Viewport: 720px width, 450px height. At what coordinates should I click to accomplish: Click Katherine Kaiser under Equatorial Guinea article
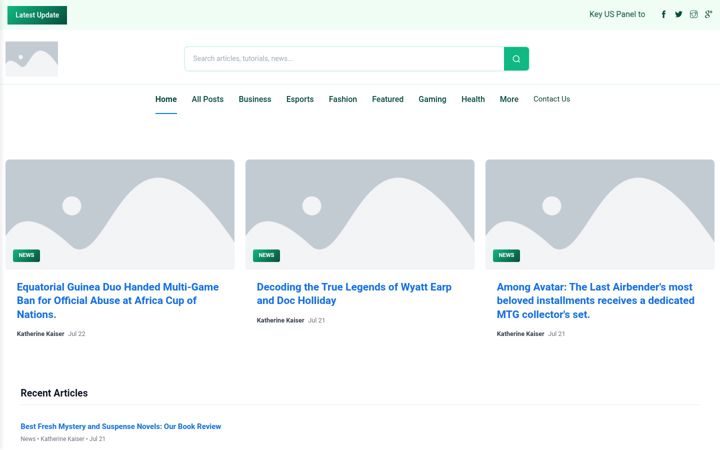tap(40, 334)
